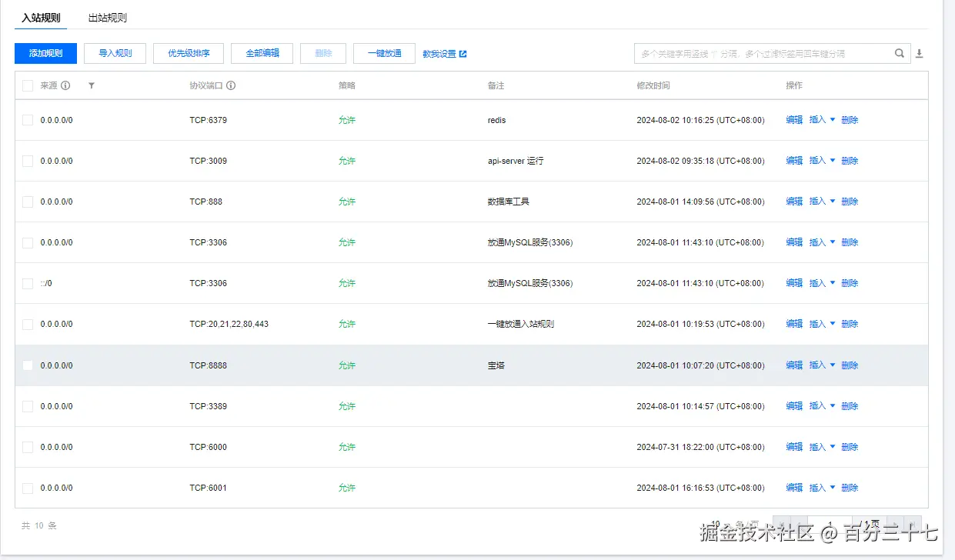The image size is (955, 560).
Task: Click the 修改时间 column header
Action: click(653, 85)
